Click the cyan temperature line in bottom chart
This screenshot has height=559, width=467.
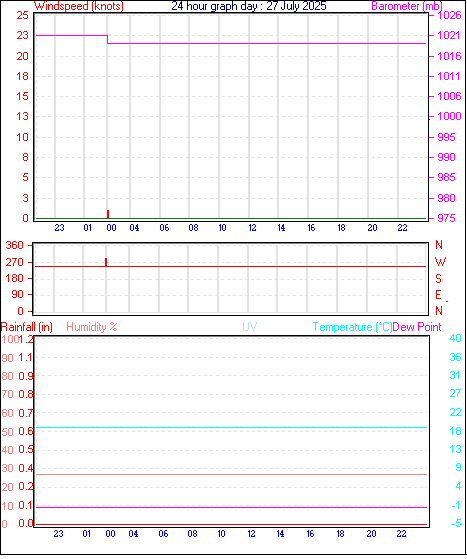[232, 427]
